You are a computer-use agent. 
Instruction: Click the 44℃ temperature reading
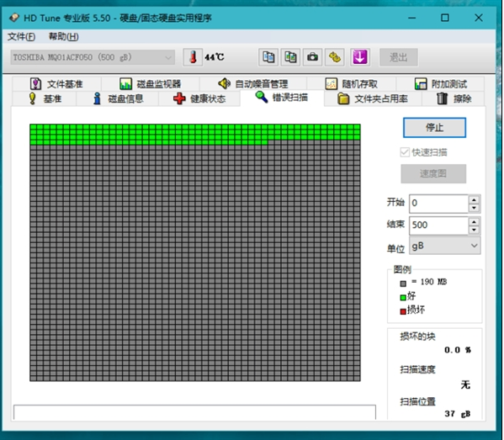point(215,57)
